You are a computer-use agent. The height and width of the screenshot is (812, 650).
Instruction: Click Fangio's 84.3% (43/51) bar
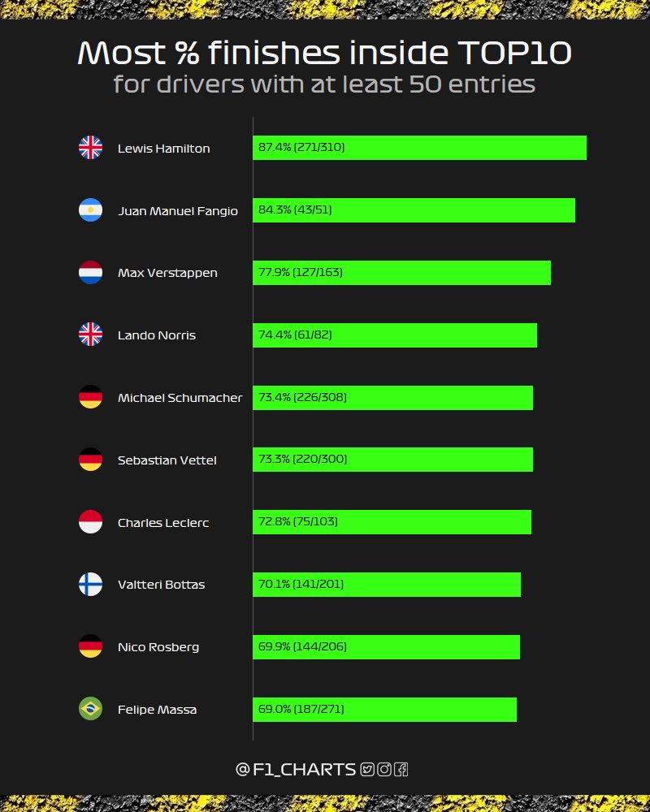(414, 210)
